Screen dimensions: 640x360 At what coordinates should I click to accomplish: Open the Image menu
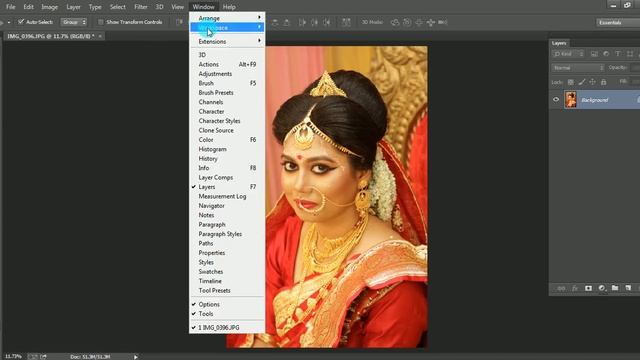tap(49, 7)
